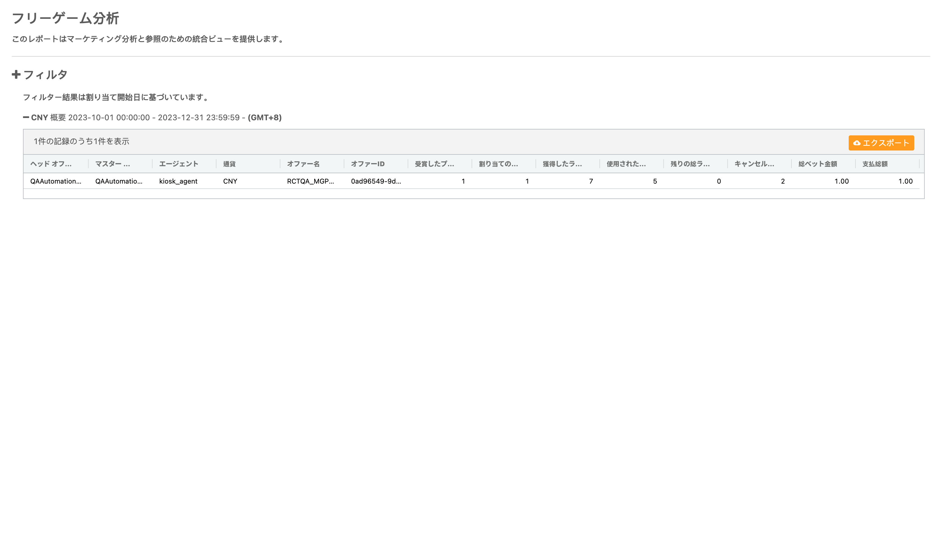Screen dimensions: 937x560
Task: Select the kiosk_agent cell in the row
Action: 178,181
